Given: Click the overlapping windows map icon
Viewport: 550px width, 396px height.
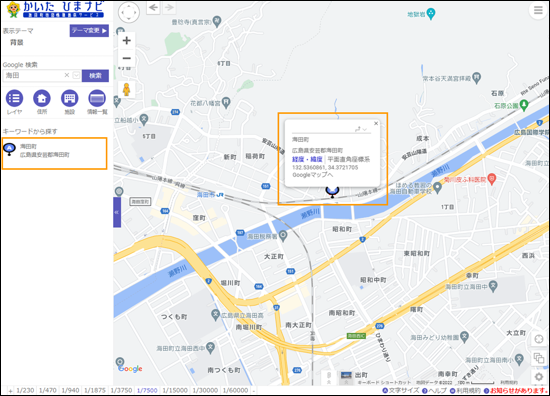Looking at the screenshot, I should (539, 358).
